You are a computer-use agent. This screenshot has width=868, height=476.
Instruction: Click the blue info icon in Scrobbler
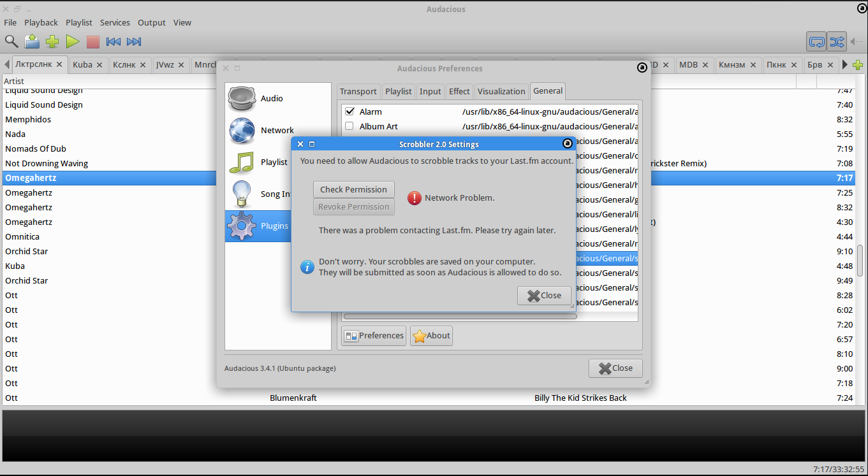click(307, 266)
